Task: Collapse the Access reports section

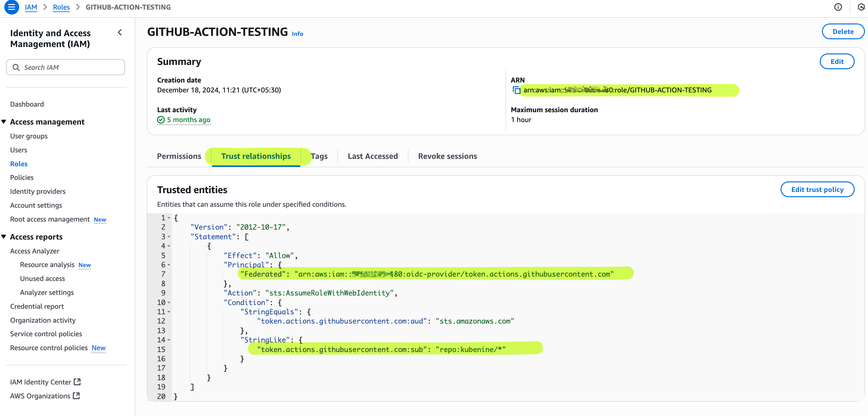Action: 3,236
